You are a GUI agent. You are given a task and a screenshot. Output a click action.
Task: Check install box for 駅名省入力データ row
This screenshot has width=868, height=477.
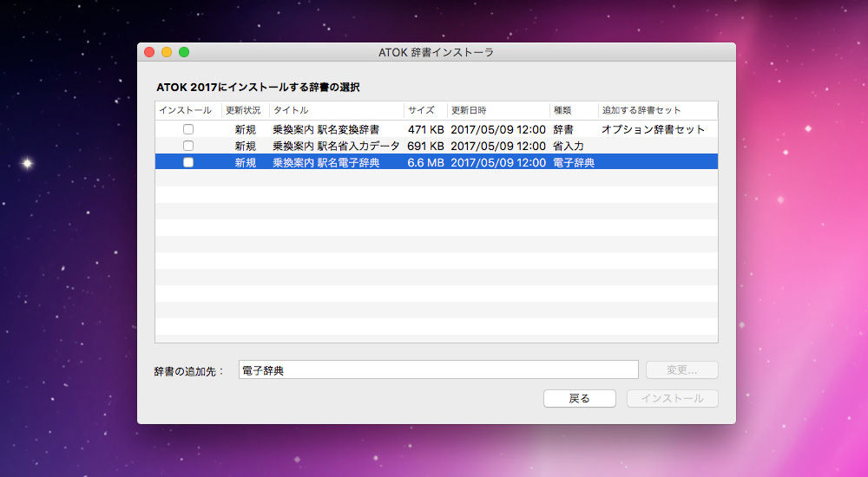188,146
